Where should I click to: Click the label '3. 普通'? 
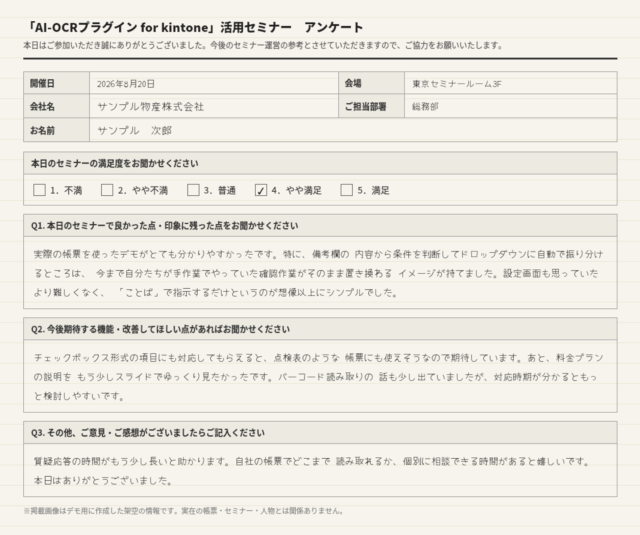point(220,191)
